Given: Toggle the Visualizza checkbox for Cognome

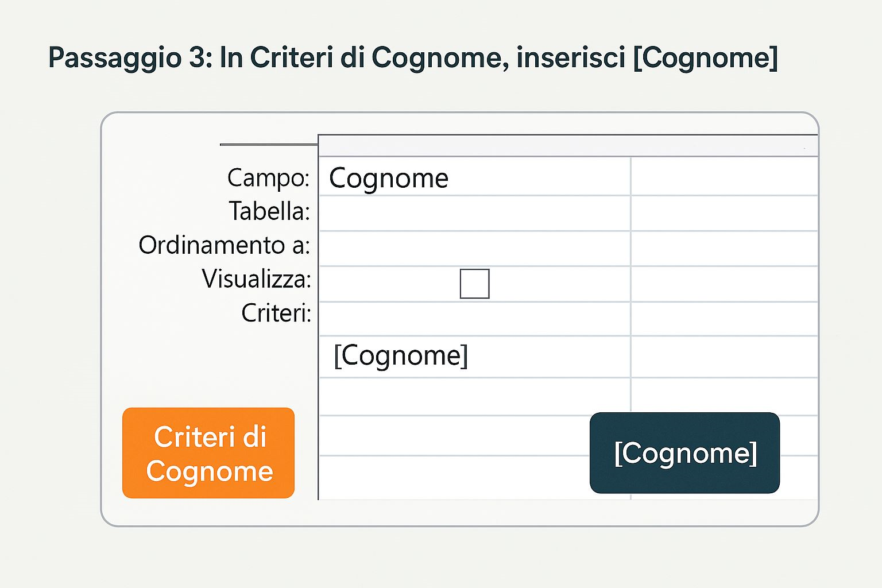Looking at the screenshot, I should [474, 284].
